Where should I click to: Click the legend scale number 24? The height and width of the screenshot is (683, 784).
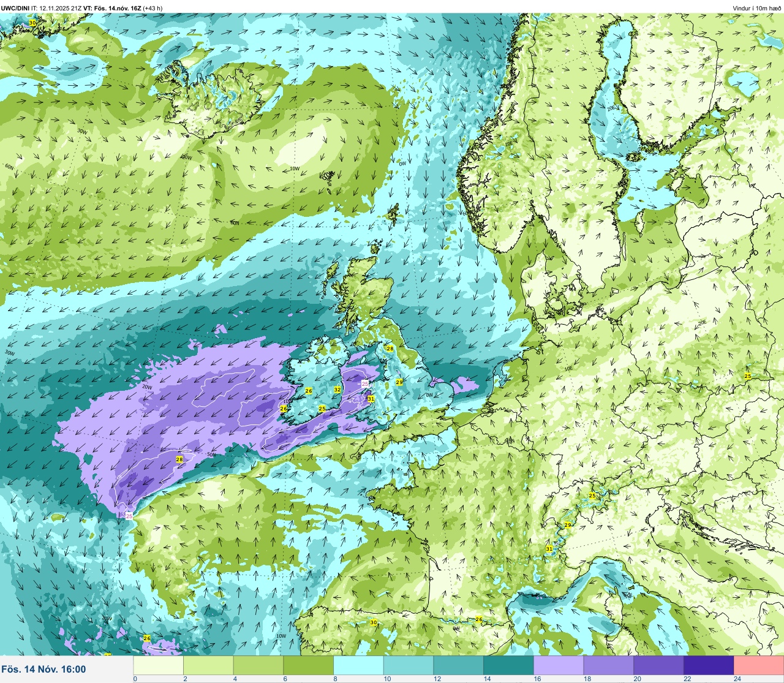coord(737,678)
